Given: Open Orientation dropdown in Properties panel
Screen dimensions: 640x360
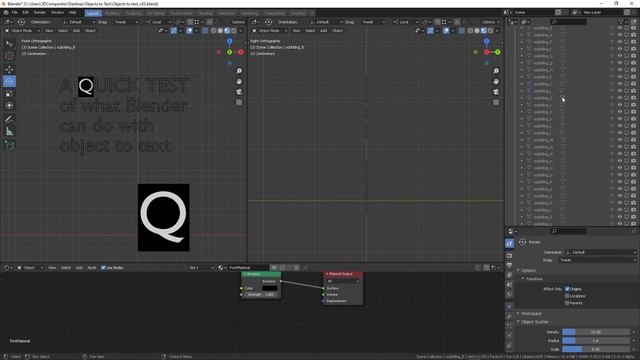Looking at the screenshot, I should click(x=601, y=252).
